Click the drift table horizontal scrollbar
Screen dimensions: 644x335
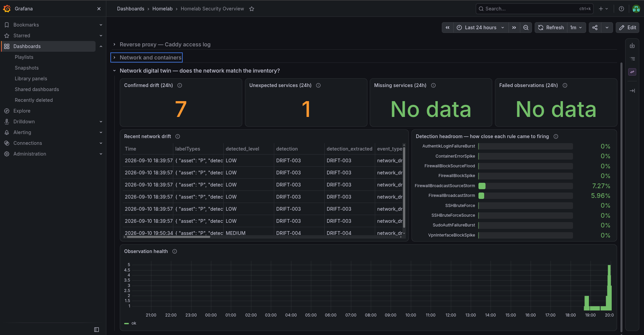click(x=168, y=237)
